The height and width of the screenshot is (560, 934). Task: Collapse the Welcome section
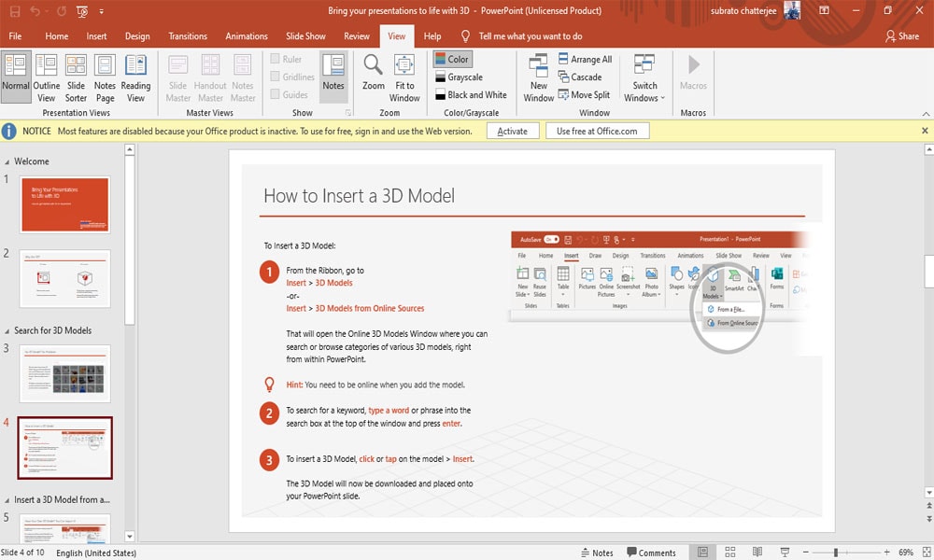[7, 161]
